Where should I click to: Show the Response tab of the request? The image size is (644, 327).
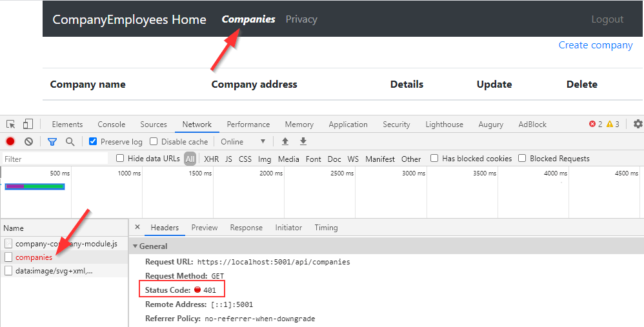246,228
